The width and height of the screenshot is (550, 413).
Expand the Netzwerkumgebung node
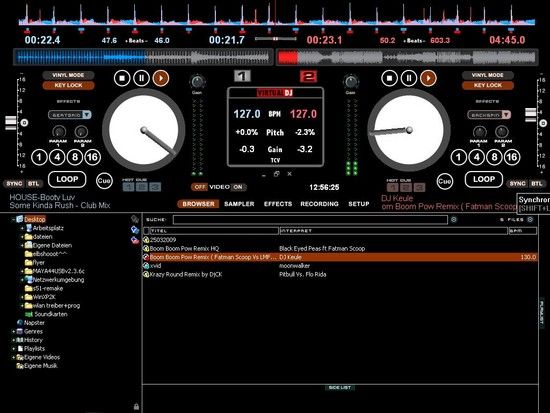click(22, 280)
